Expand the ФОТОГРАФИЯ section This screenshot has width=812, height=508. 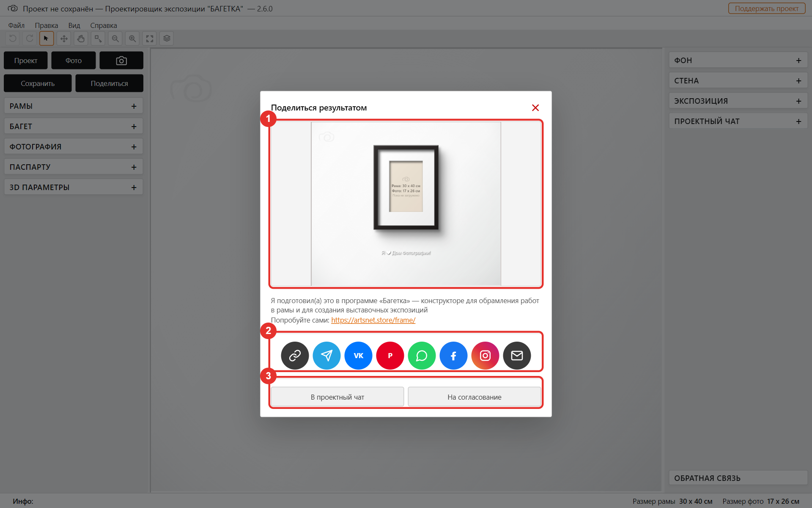click(x=74, y=146)
